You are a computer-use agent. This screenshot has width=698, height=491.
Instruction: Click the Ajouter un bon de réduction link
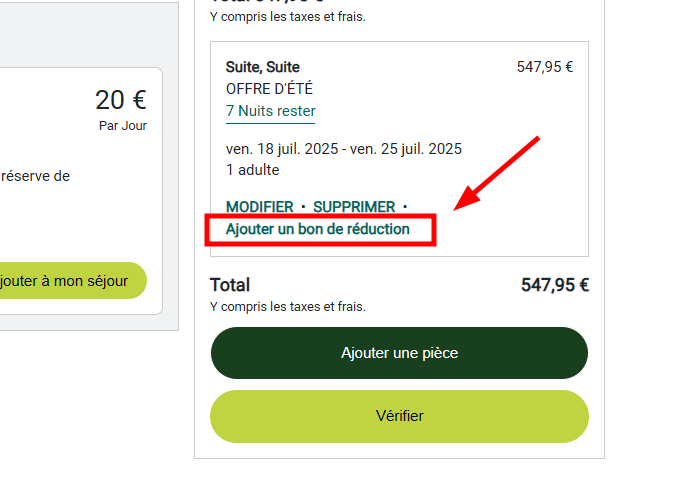click(318, 229)
